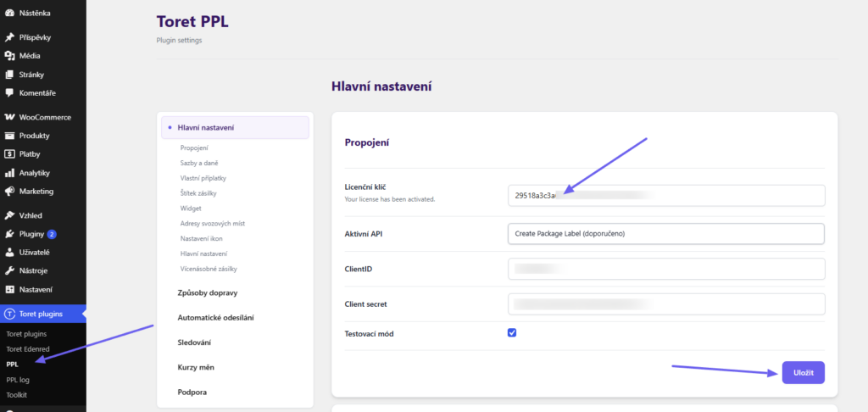Image resolution: width=868 pixels, height=412 pixels.
Task: Click the Platby dollar icon
Action: [8, 154]
